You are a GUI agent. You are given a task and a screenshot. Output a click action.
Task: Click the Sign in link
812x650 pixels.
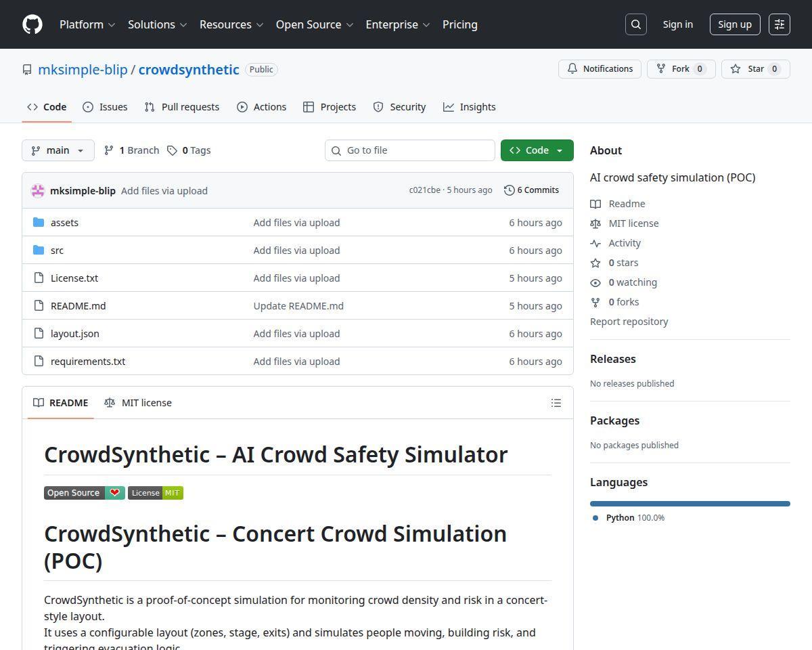(x=677, y=24)
